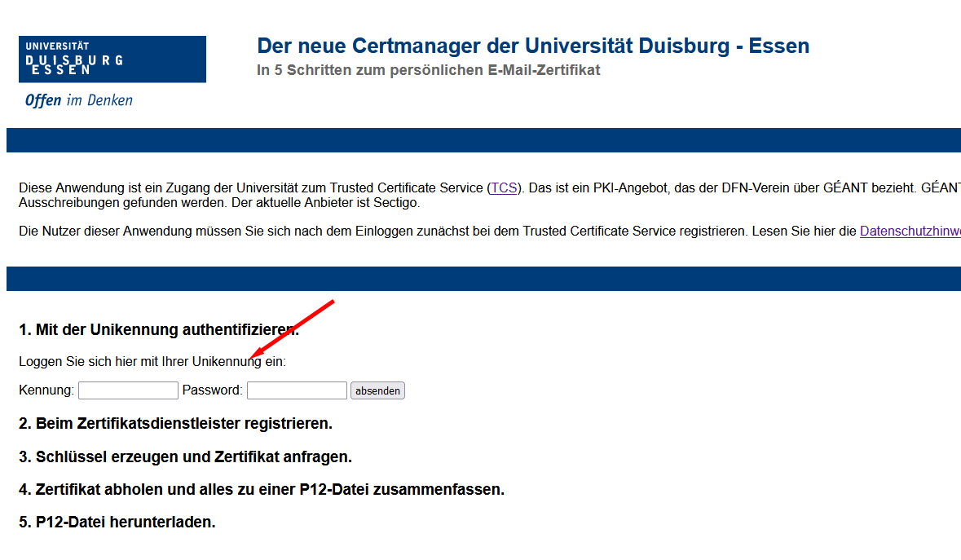This screenshot has width=961, height=560.
Task: Click the red arrow annotation
Action: [x=293, y=329]
